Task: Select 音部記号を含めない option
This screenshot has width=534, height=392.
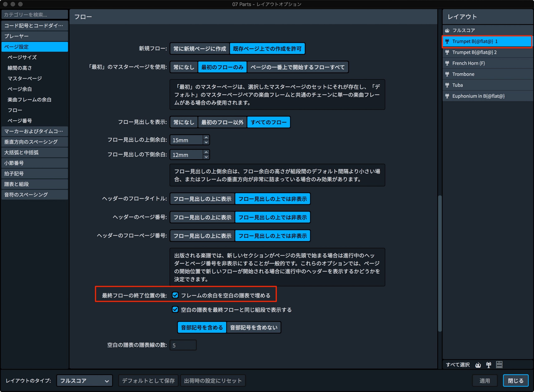Action: pos(254,327)
